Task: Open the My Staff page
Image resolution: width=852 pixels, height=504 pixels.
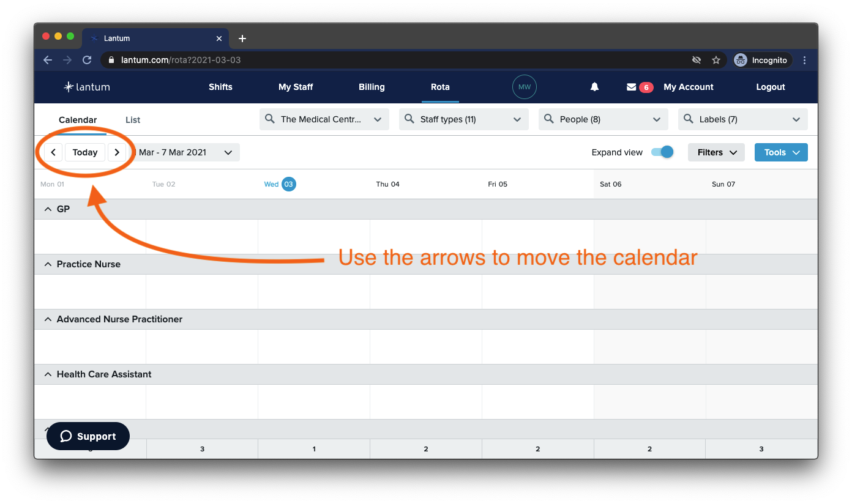Action: (296, 87)
